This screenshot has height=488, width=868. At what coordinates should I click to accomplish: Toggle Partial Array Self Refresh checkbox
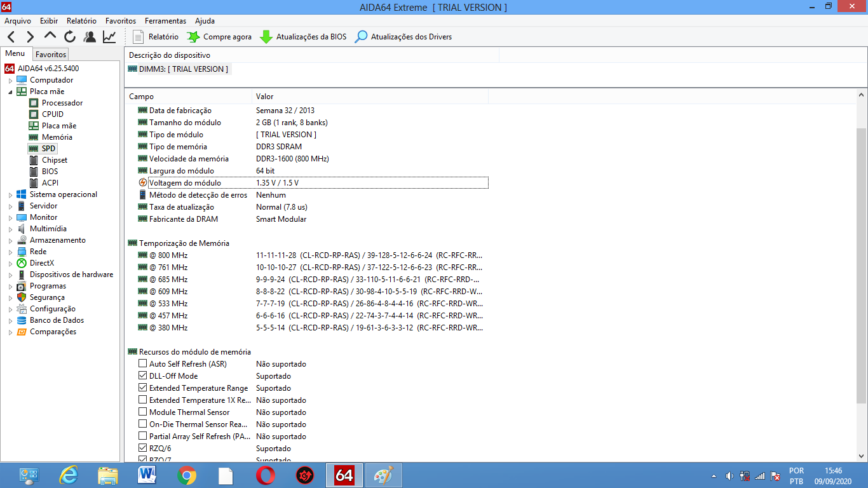[142, 437]
